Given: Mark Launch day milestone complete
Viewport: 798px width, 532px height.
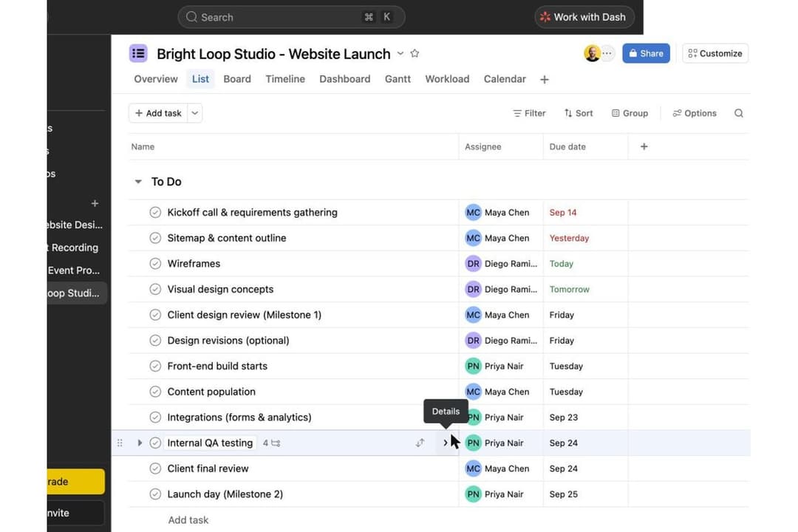Looking at the screenshot, I should coord(155,494).
